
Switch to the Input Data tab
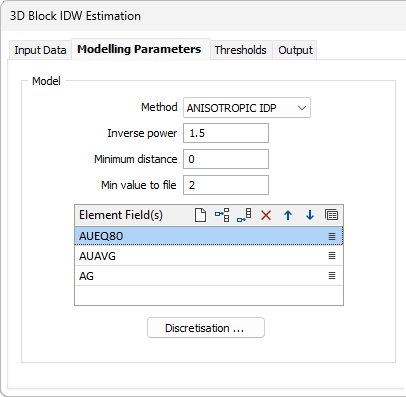pos(40,50)
